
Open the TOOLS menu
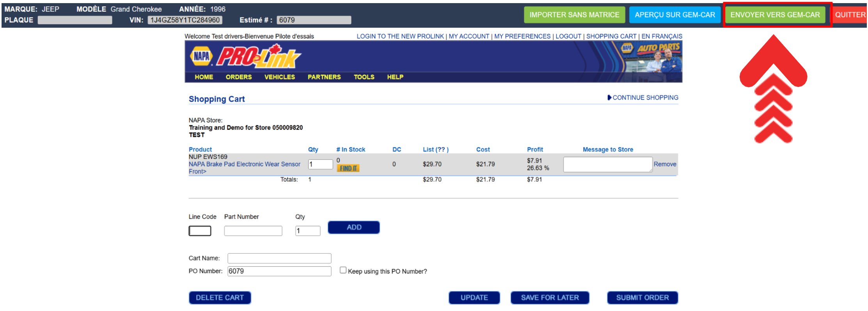point(364,77)
